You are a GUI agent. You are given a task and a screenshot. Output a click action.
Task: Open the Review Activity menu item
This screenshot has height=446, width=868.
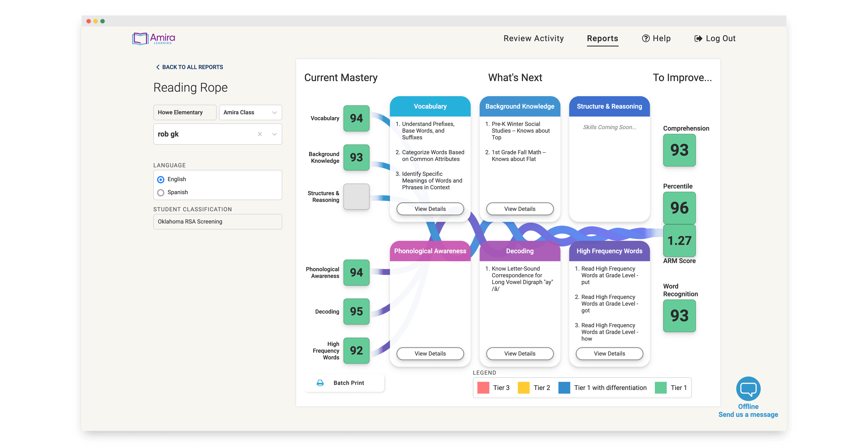(x=533, y=38)
